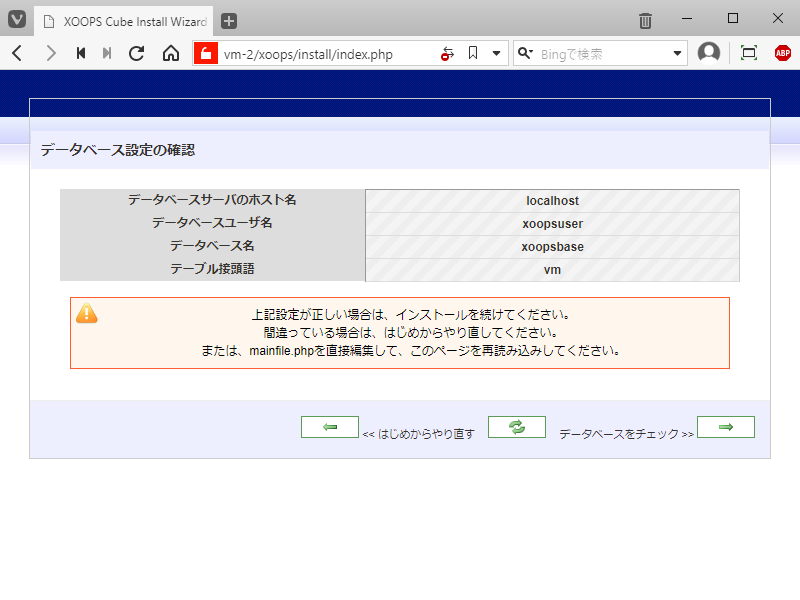This screenshot has width=800, height=600.
Task: Click the 'データベースユーザ名' label
Action: 212,223
